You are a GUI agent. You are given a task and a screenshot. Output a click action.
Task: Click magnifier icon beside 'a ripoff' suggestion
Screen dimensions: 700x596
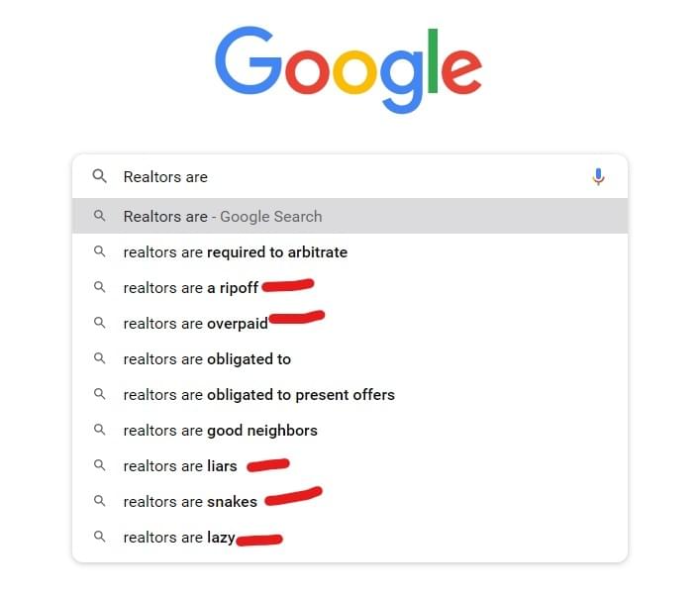(x=100, y=287)
